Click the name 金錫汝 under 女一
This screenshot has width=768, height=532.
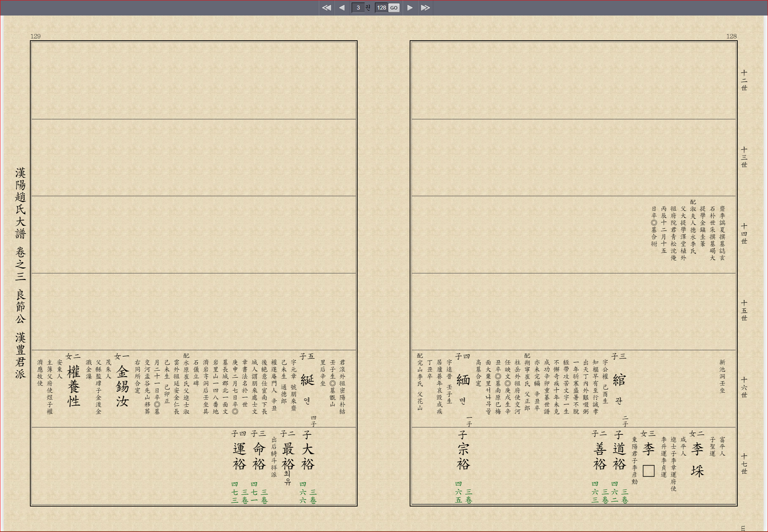point(122,386)
